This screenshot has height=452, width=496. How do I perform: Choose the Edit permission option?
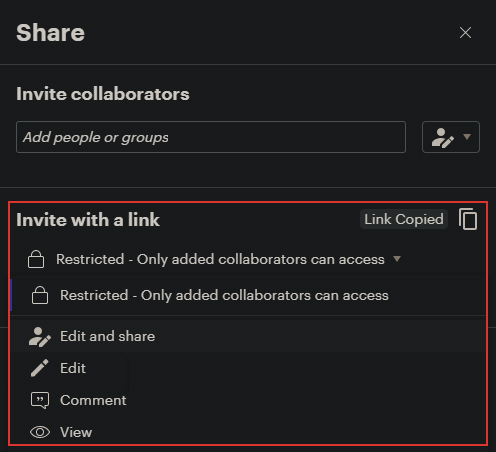click(248, 368)
